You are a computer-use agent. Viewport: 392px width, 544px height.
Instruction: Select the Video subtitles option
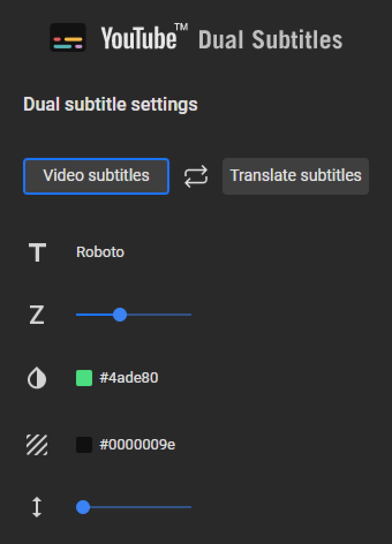pos(96,176)
